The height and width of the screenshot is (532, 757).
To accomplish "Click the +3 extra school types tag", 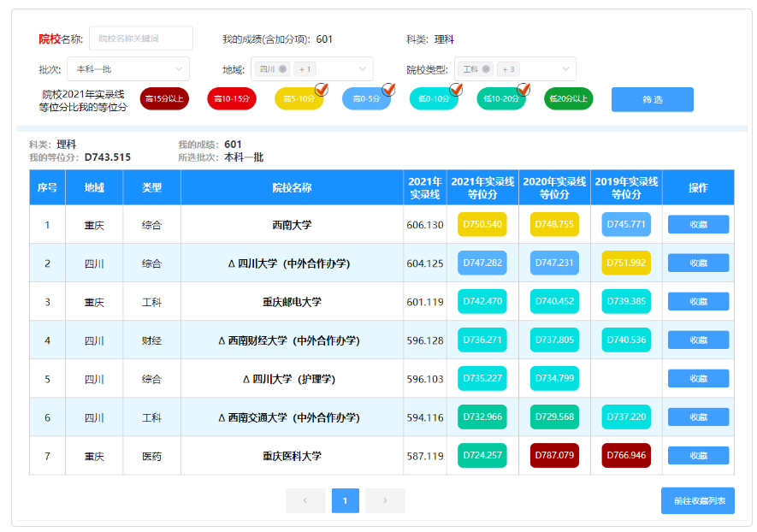I will tap(508, 69).
